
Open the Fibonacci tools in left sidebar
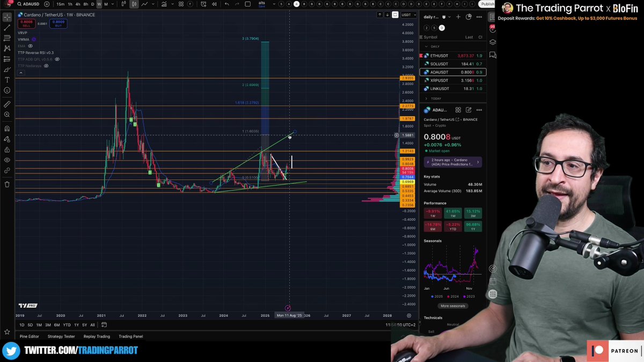(7, 38)
